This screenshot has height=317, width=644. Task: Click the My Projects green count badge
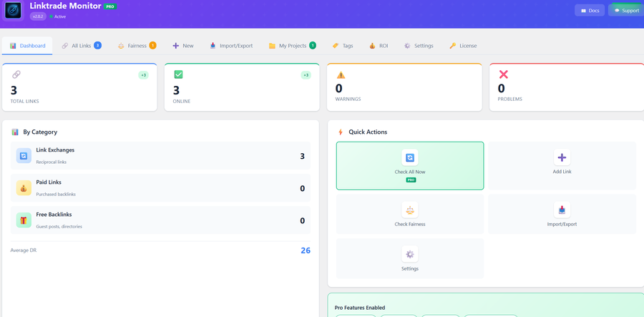click(313, 46)
